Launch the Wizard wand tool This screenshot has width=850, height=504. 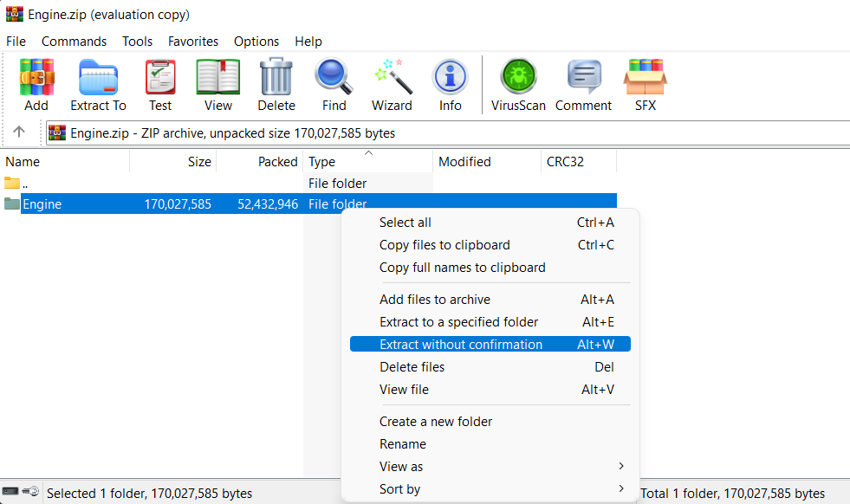point(392,85)
